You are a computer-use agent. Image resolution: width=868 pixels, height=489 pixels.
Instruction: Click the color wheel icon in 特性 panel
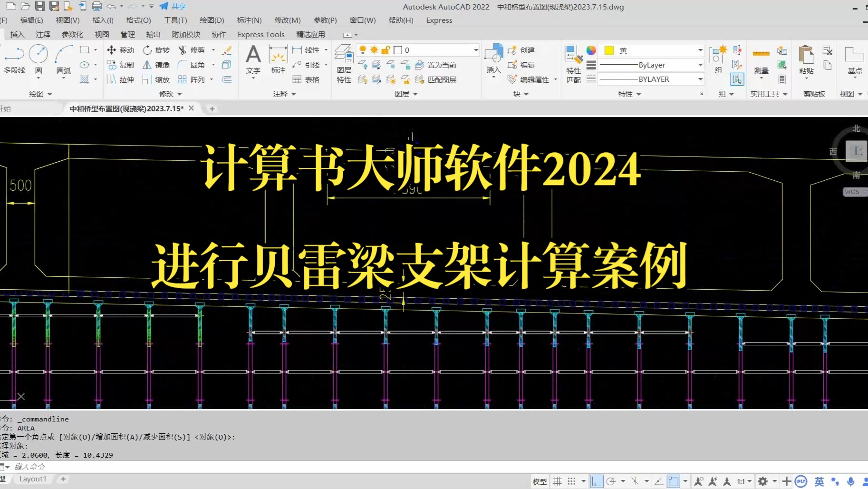[x=591, y=50]
